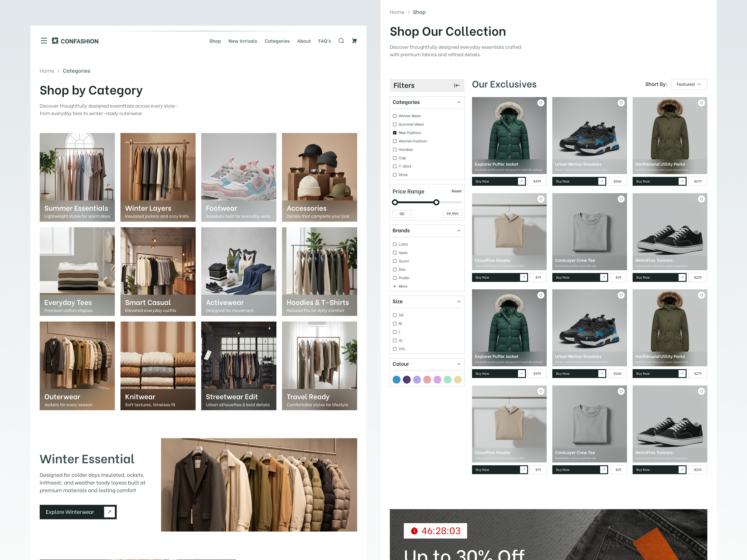The height and width of the screenshot is (560, 747).
Task: Collapse the Brands filter section
Action: tap(459, 231)
